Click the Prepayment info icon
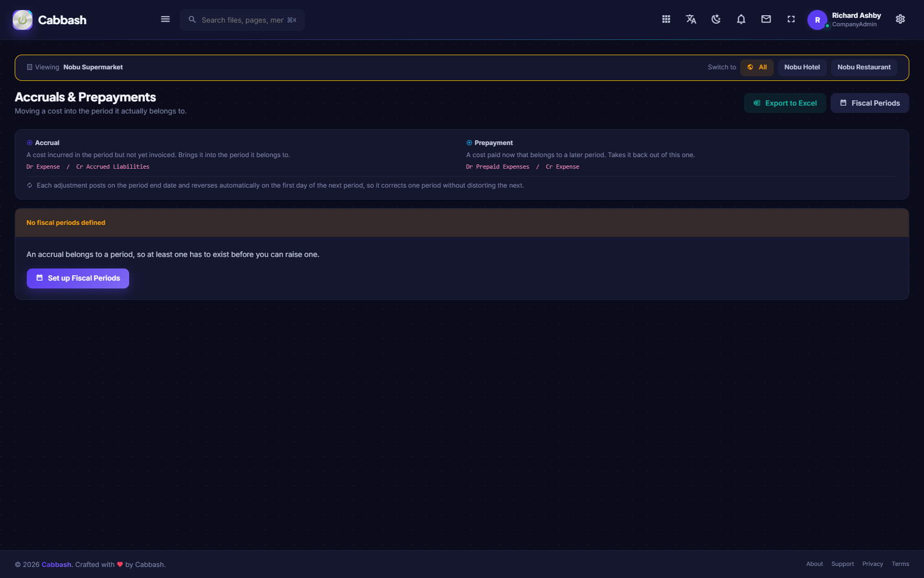This screenshot has height=578, width=924. click(x=469, y=143)
